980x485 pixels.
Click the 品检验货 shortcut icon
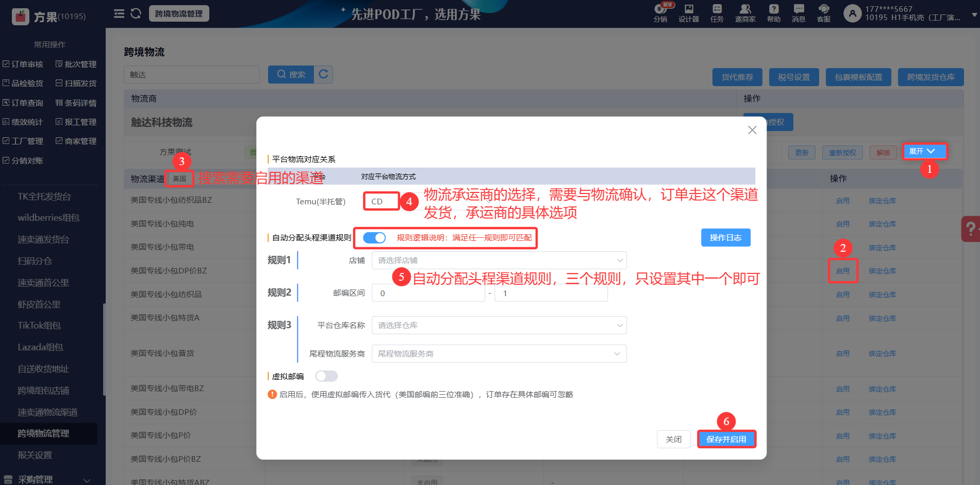6,83
